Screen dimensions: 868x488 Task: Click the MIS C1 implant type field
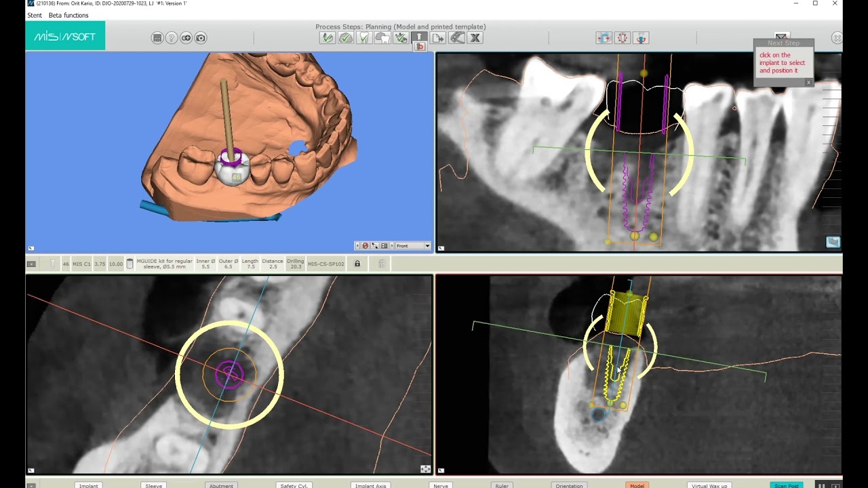(81, 264)
